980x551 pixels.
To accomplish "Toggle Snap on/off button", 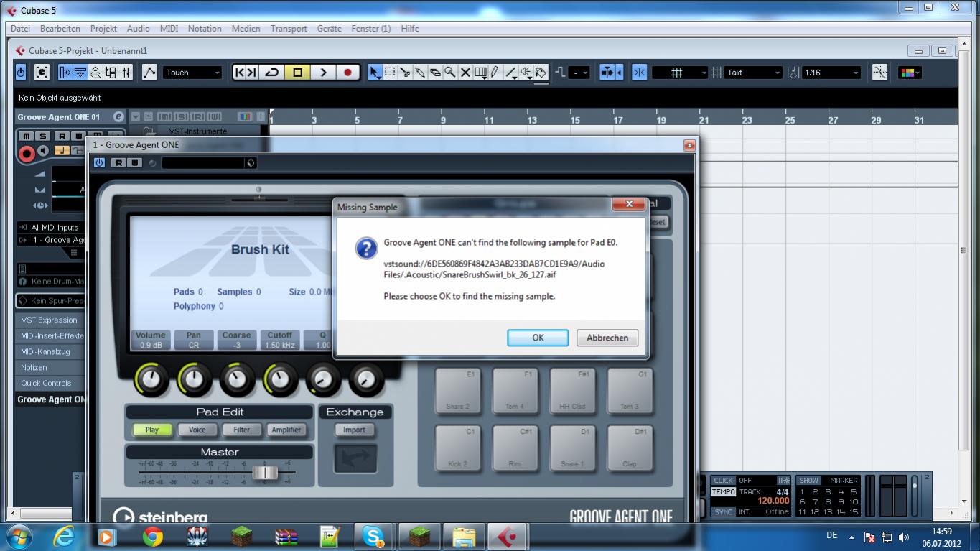I will 639,73.
